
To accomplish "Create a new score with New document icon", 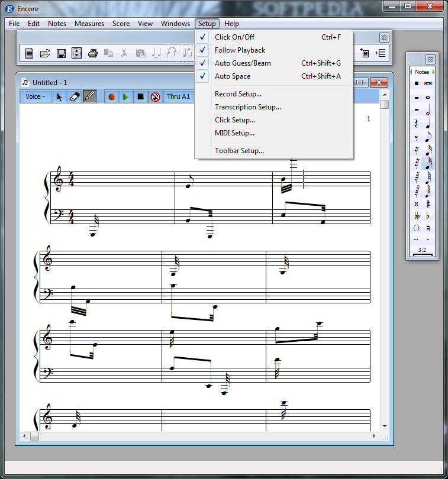I will pos(29,53).
